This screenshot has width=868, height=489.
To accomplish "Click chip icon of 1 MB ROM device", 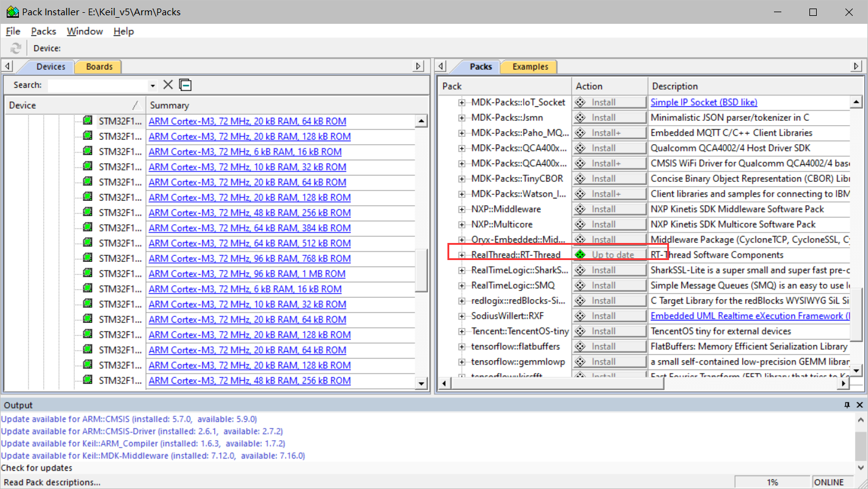I will click(88, 273).
